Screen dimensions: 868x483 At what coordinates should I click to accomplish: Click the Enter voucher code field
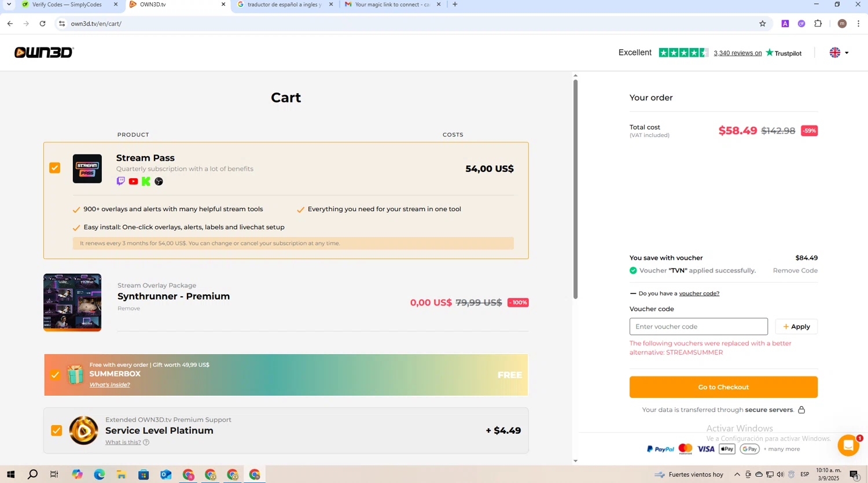tap(698, 327)
